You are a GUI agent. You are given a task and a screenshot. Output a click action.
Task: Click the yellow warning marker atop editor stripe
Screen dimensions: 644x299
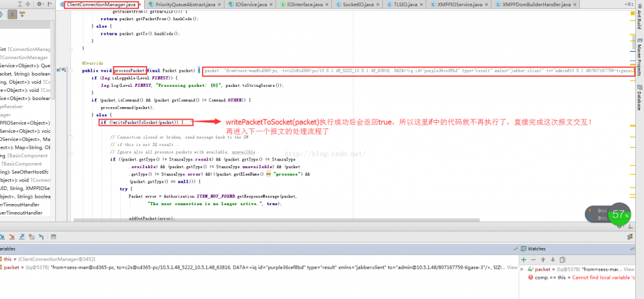click(x=632, y=13)
